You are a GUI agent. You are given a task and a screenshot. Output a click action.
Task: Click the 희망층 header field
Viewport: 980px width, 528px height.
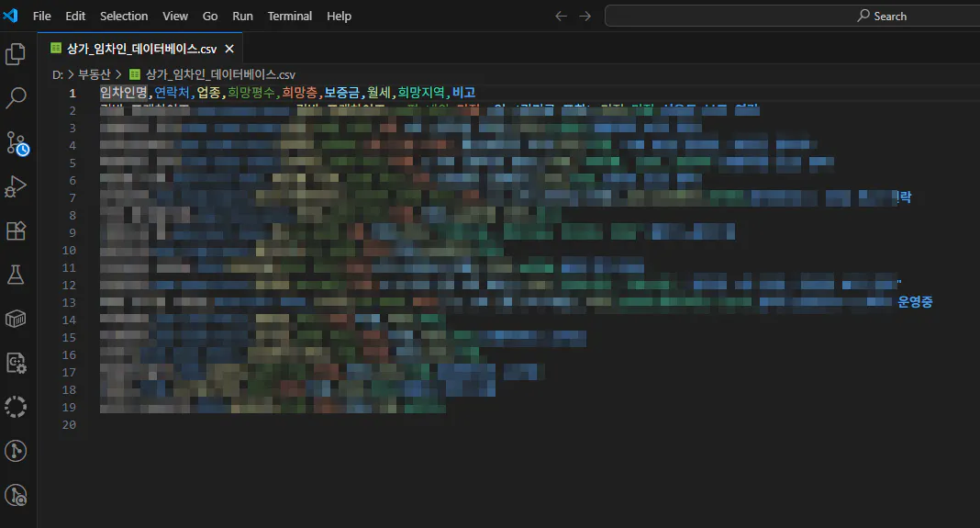[299, 93]
